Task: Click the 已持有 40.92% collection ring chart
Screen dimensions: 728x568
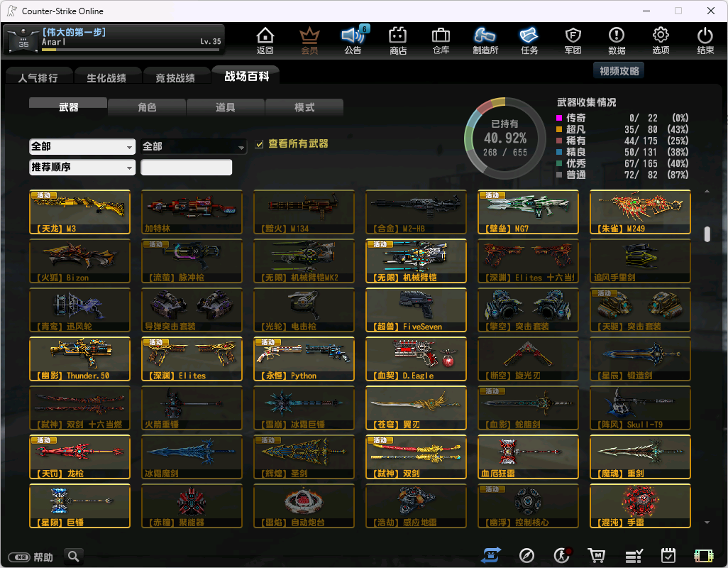Action: pos(504,138)
